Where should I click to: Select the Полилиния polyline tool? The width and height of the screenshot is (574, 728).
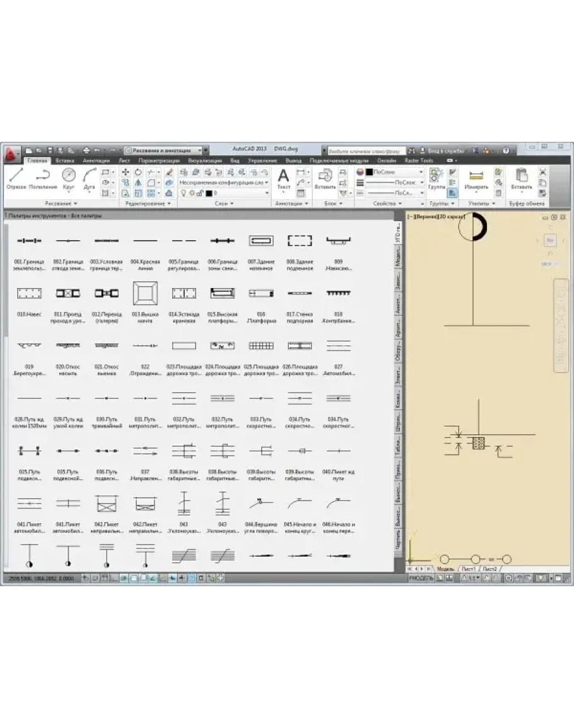pyautogui.click(x=42, y=178)
